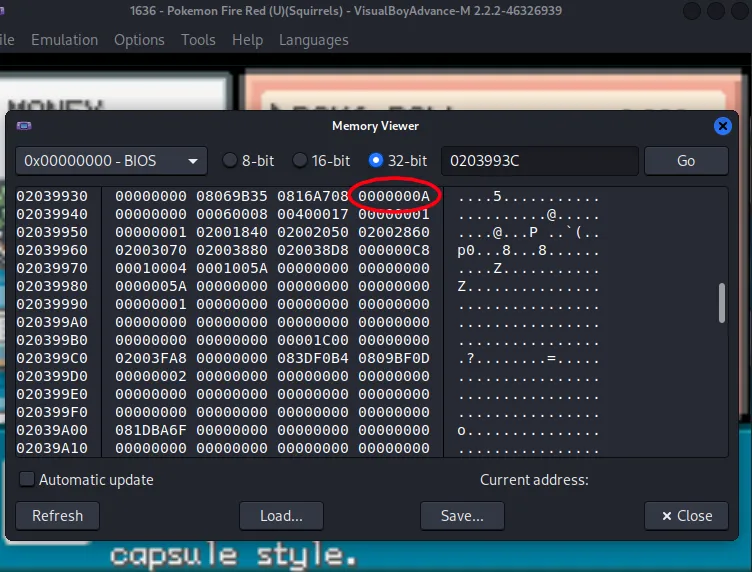752x572 pixels.
Task: Click the Current address label
Action: coord(534,479)
